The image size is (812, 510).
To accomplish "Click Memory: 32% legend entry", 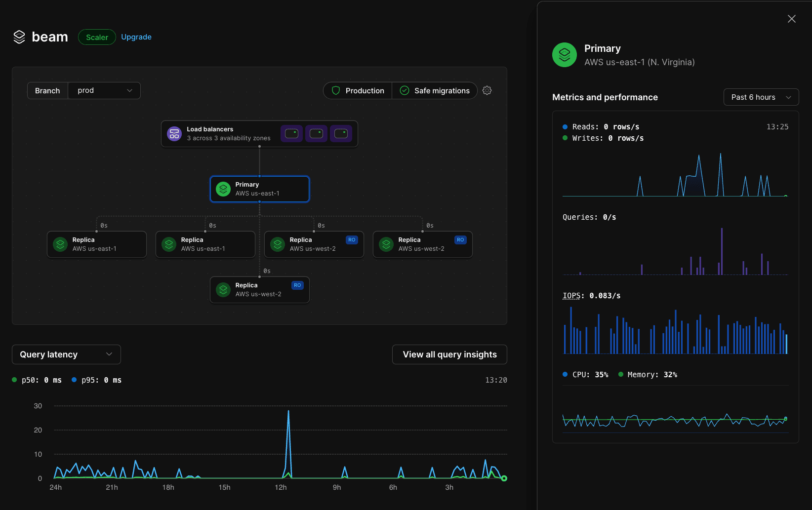I will (648, 375).
